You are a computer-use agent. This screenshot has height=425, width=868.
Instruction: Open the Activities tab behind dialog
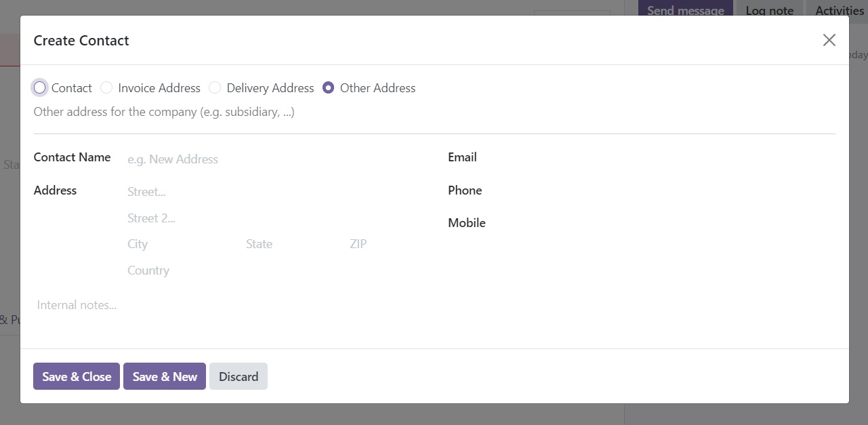[839, 9]
